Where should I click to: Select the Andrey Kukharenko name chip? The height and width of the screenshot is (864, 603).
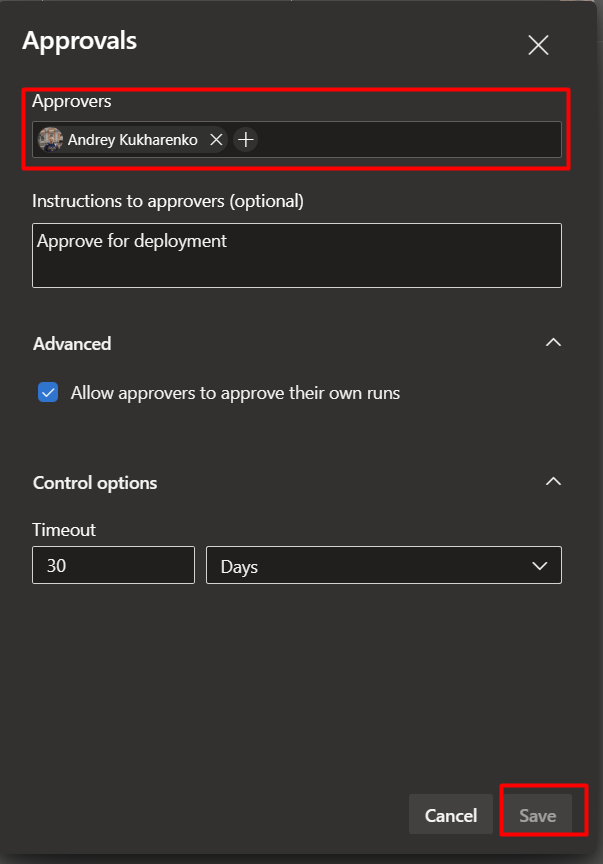pos(132,140)
